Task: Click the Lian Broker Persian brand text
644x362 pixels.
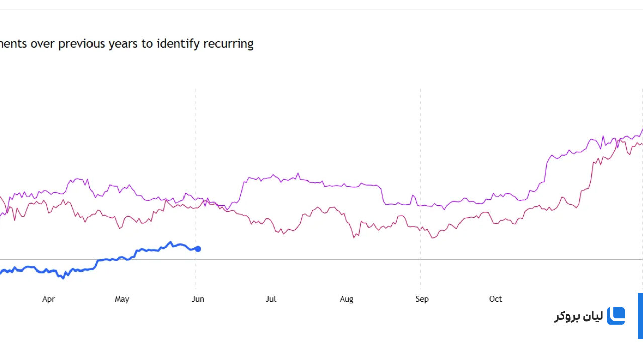Action: (579, 316)
